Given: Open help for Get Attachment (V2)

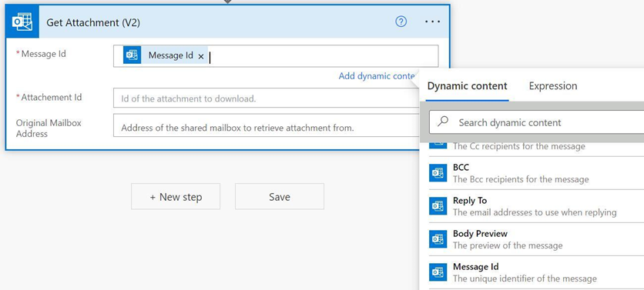Looking at the screenshot, I should pos(401,22).
